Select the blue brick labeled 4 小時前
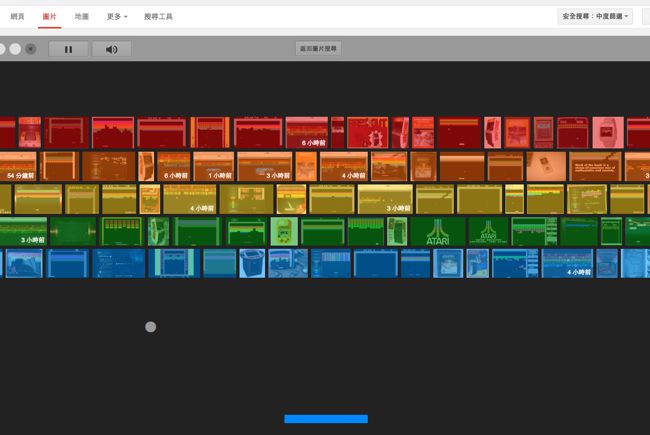 point(567,263)
